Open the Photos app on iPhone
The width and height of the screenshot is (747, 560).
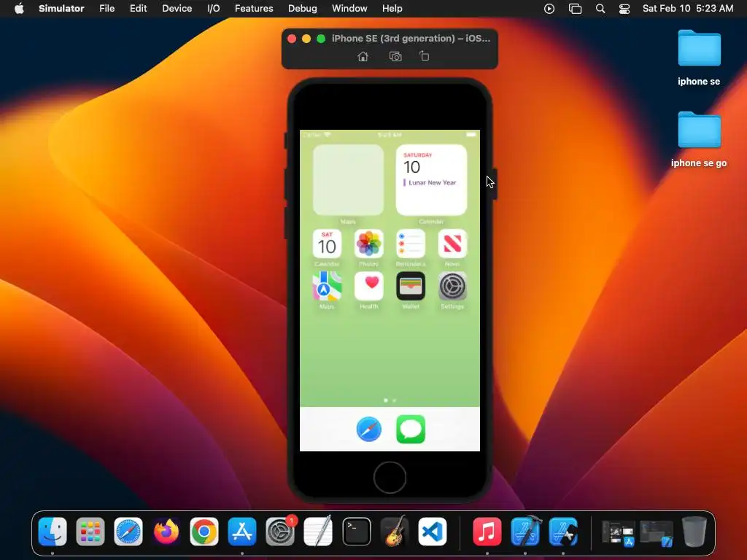tap(368, 244)
